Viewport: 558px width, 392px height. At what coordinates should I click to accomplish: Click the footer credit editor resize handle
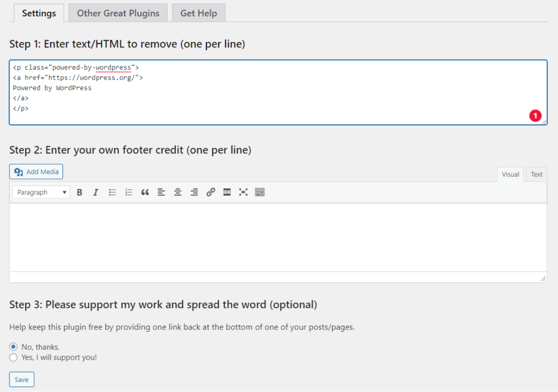tap(543, 279)
